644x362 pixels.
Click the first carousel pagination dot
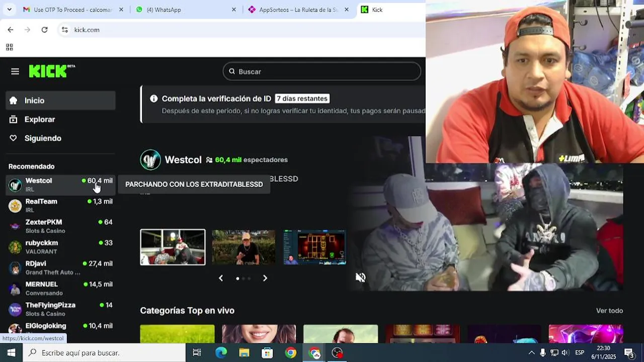pyautogui.click(x=237, y=278)
